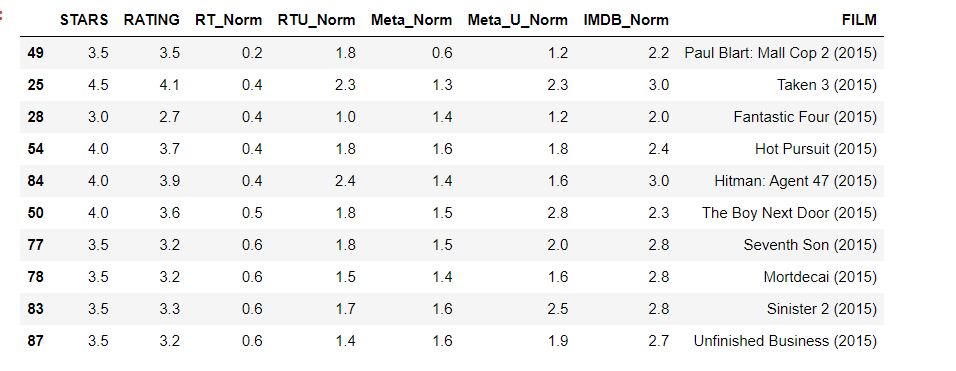
Task: Select Paul Blart: Mall Cop 2 cell
Action: click(780, 53)
